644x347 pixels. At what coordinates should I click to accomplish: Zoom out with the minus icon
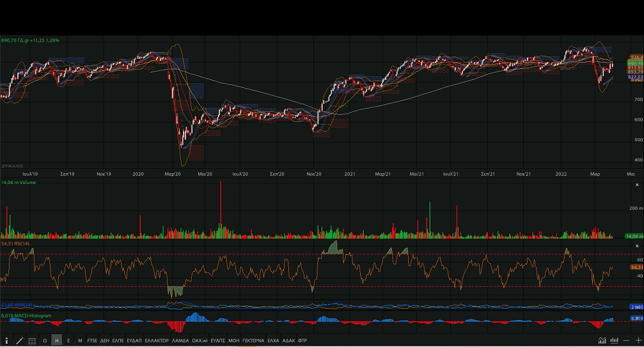pos(627,341)
